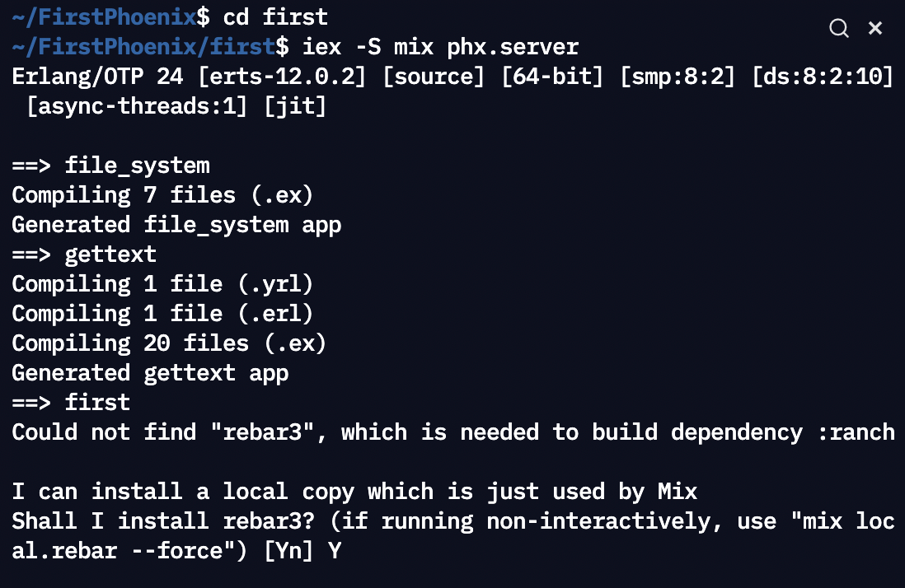Click the 'Generated gettext app' line

coord(150,373)
